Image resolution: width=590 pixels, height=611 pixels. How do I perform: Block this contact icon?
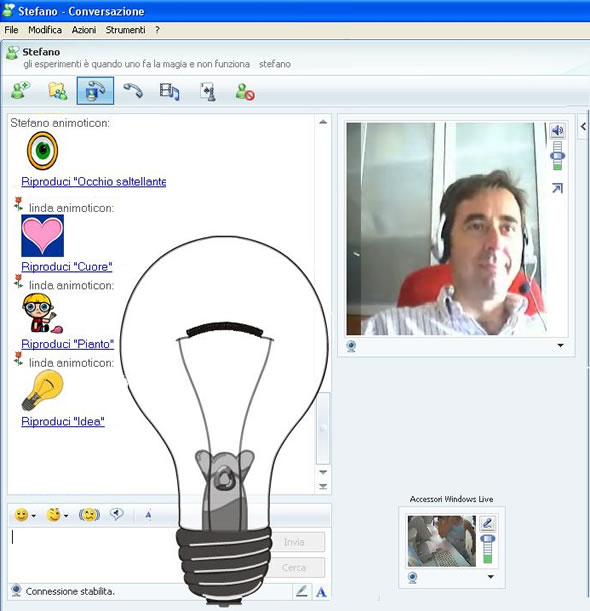point(245,92)
